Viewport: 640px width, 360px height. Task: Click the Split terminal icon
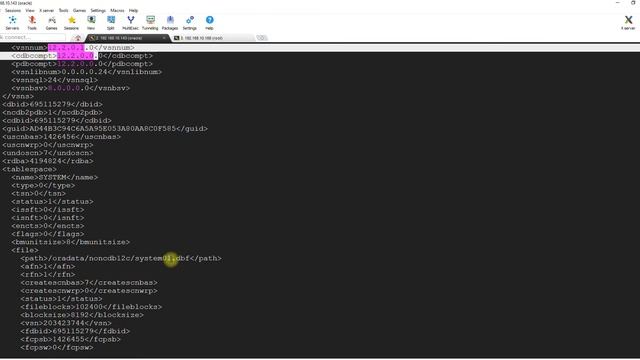pyautogui.click(x=111, y=23)
